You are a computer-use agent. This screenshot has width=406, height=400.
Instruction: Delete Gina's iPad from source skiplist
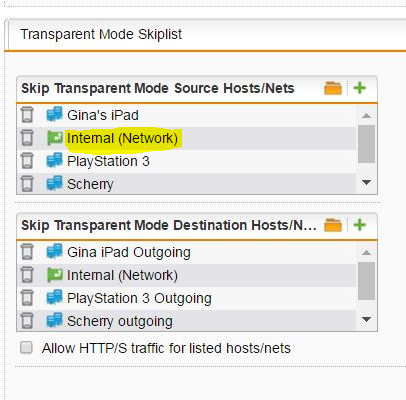pos(27,115)
